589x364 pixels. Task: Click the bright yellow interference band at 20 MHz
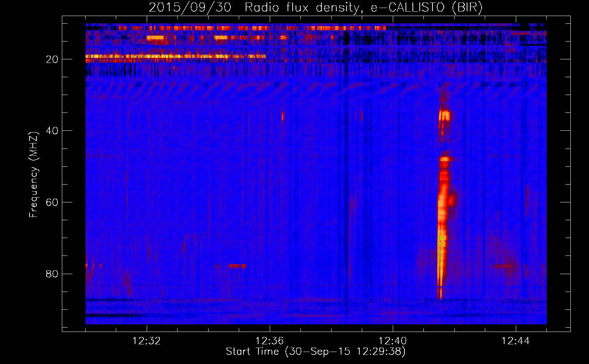tap(175, 56)
